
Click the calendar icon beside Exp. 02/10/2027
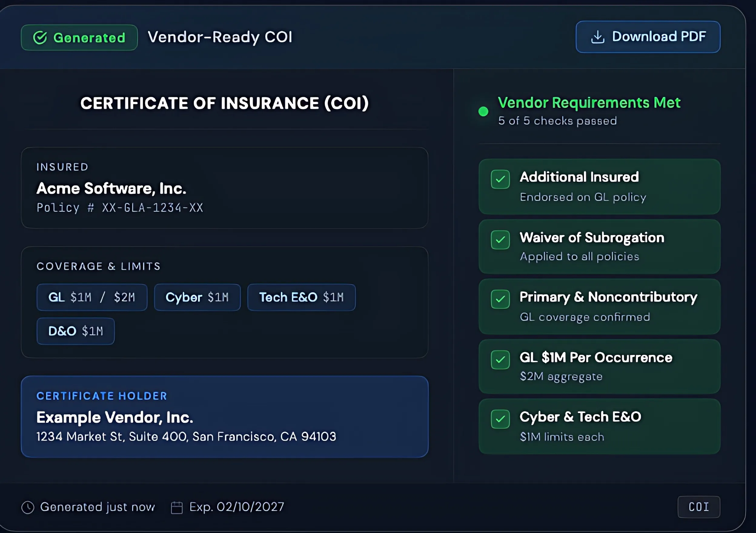point(177,507)
